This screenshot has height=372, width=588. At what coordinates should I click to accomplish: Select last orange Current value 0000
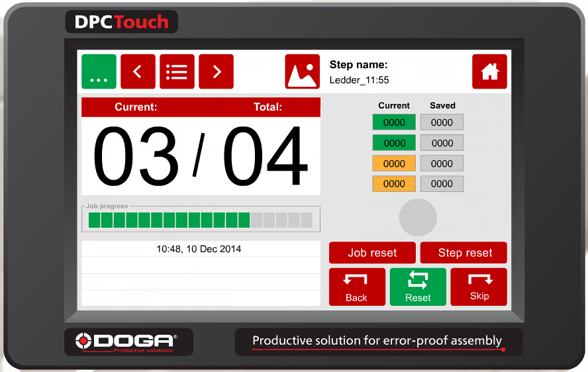[x=394, y=184]
